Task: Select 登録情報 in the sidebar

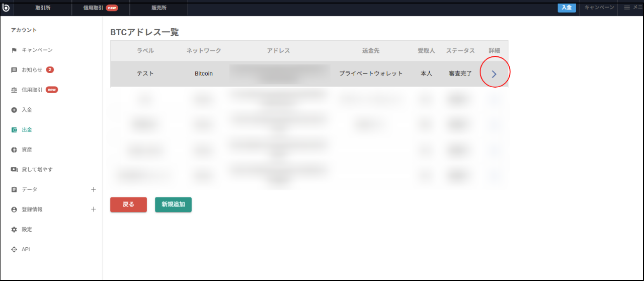Action: [32, 209]
